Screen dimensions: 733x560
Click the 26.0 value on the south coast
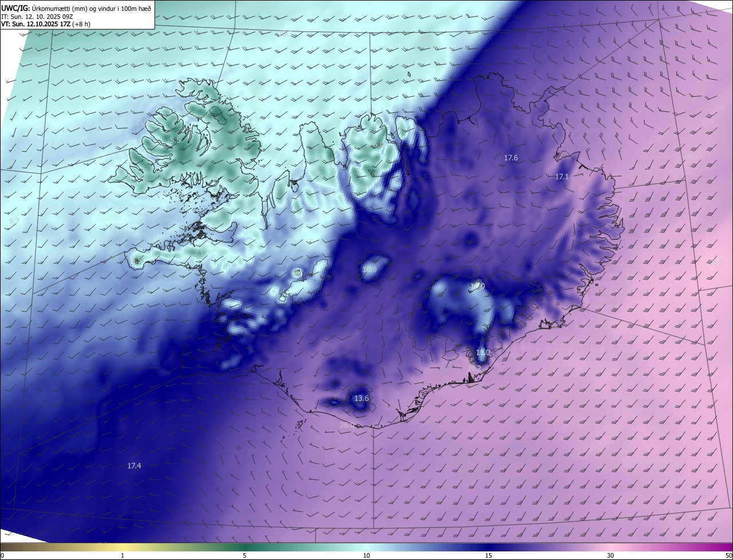[x=347, y=425]
